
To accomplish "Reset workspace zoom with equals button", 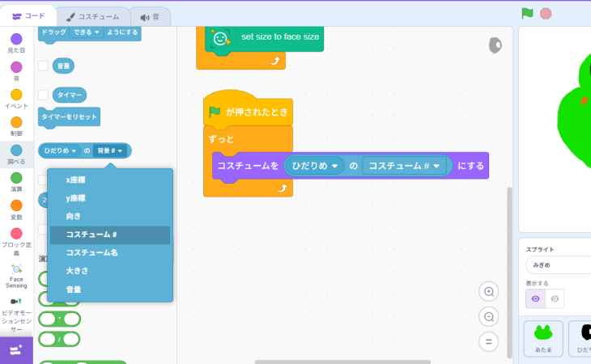I will point(488,341).
